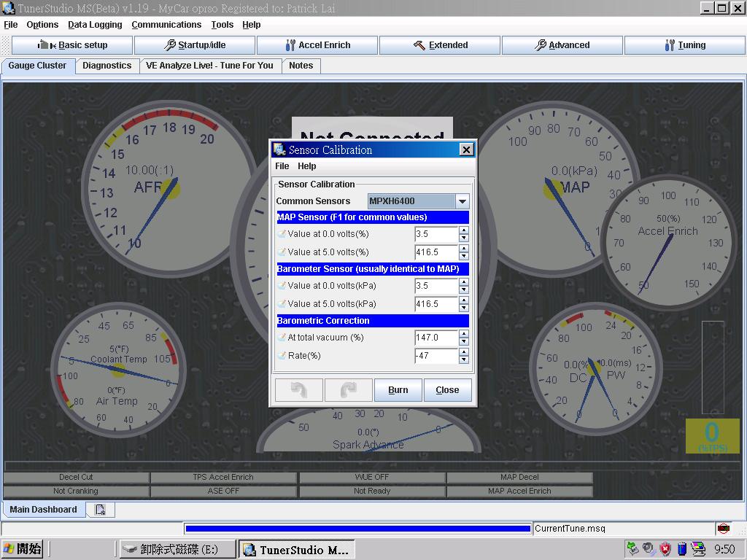The height and width of the screenshot is (560, 747).
Task: Click info icon beside At total vacuum
Action: click(x=282, y=338)
